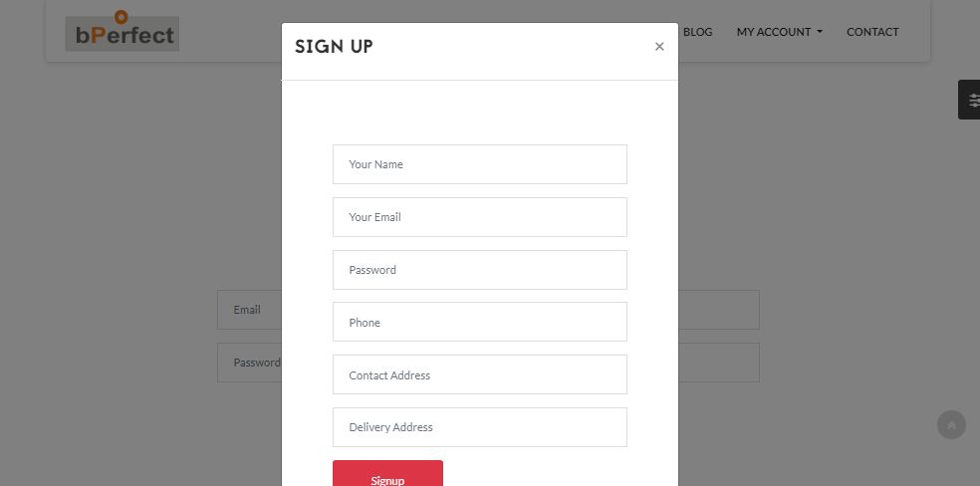Click the Contact Address field

(x=479, y=375)
